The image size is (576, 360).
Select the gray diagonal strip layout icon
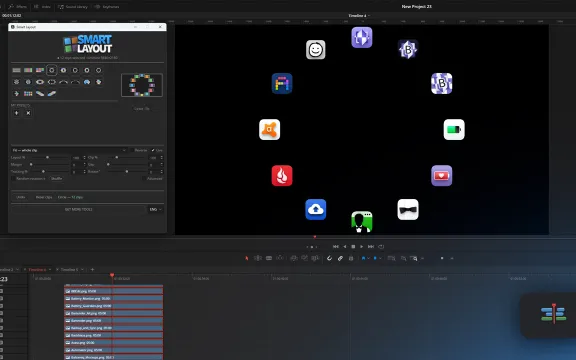pos(40,94)
